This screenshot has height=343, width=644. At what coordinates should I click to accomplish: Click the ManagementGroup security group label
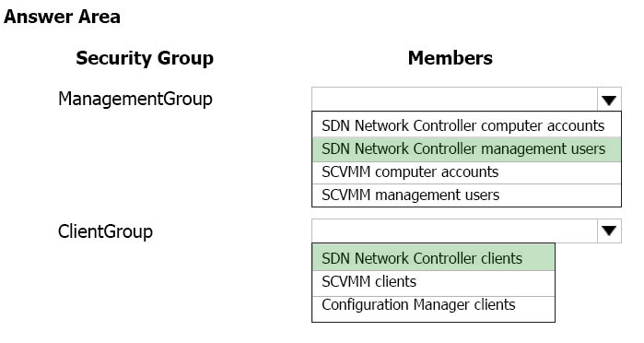(x=135, y=99)
